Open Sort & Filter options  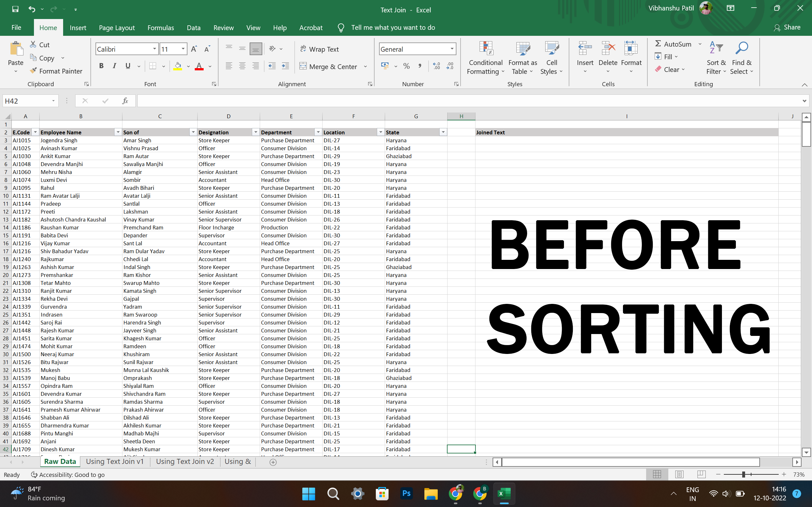[x=716, y=57]
